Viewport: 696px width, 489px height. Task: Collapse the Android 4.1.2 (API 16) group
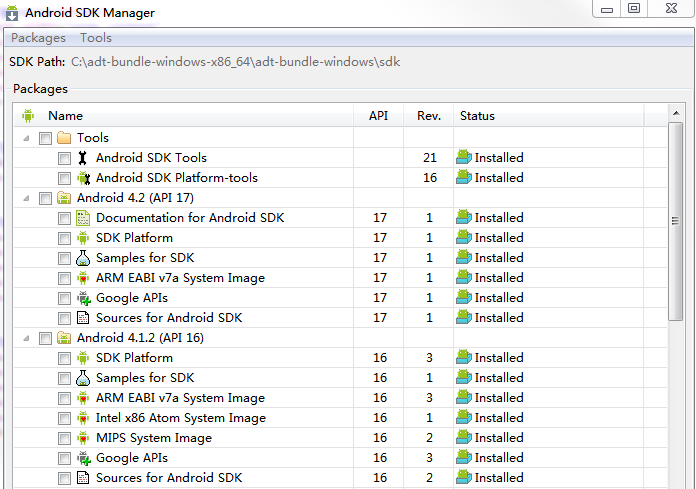(x=27, y=339)
